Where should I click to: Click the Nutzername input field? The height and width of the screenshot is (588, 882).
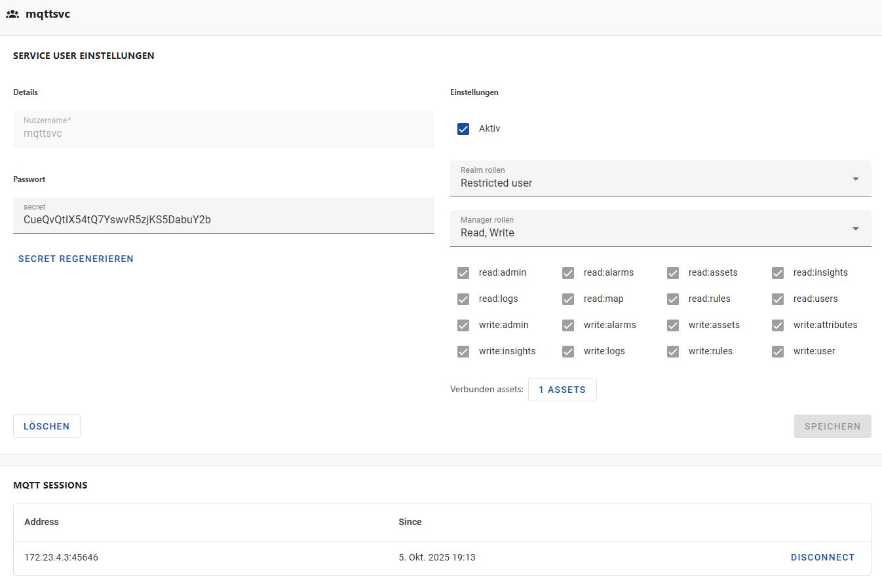[x=223, y=133]
